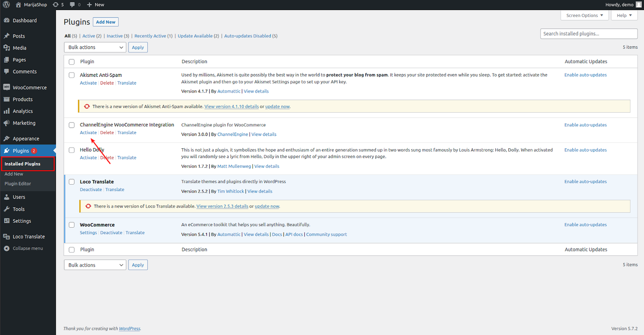This screenshot has height=335, width=644.
Task: Activate ChannelEngine WooCommerce Integration plugin
Action: [x=88, y=133]
